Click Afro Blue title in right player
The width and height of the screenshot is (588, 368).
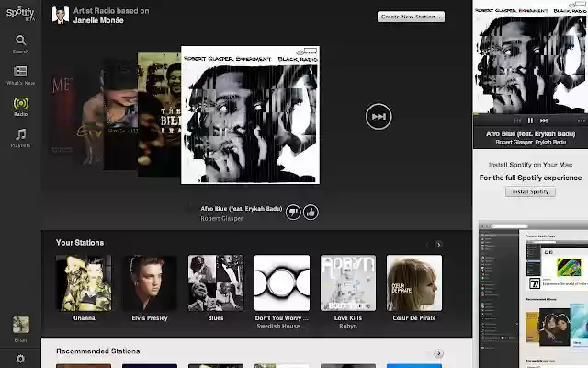click(x=530, y=133)
